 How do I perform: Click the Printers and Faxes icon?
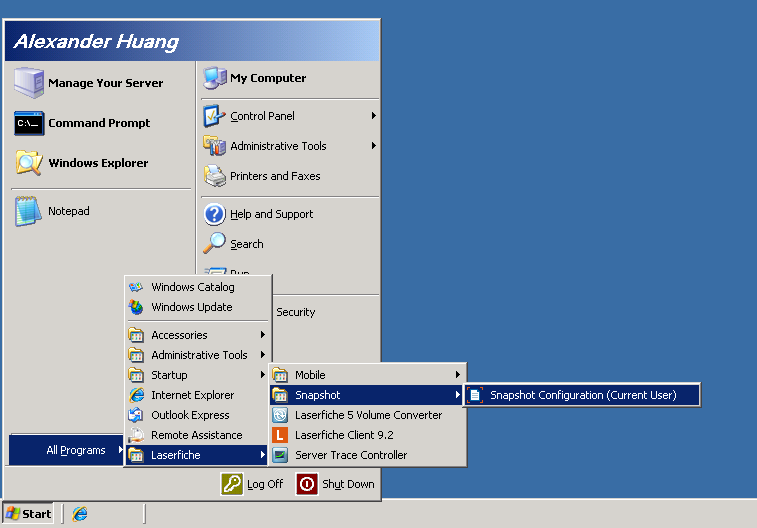(215, 176)
